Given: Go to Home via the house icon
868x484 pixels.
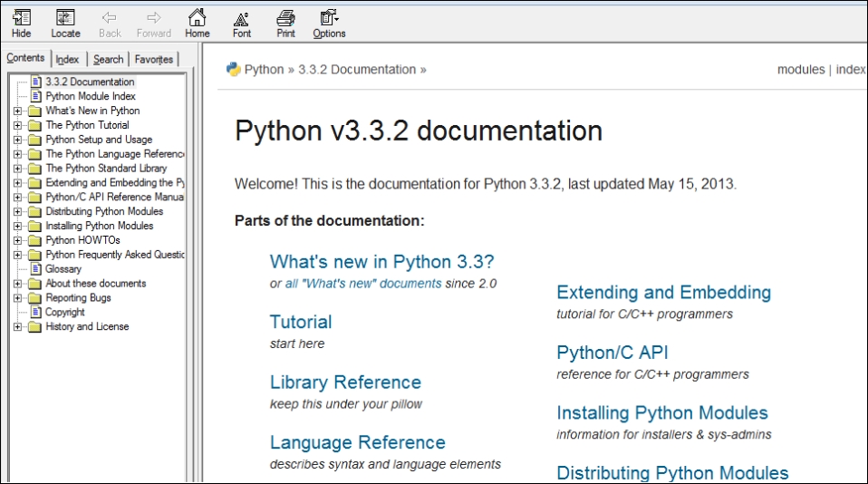Looking at the screenshot, I should 198,18.
